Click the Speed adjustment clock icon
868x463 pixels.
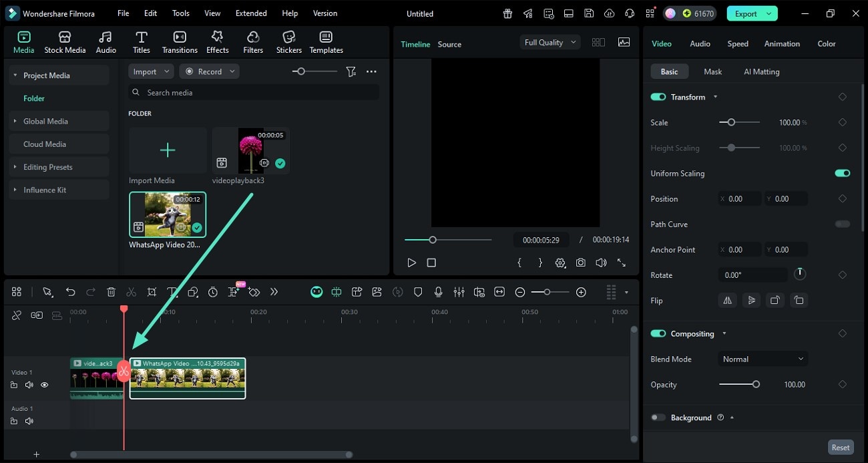pyautogui.click(x=212, y=292)
